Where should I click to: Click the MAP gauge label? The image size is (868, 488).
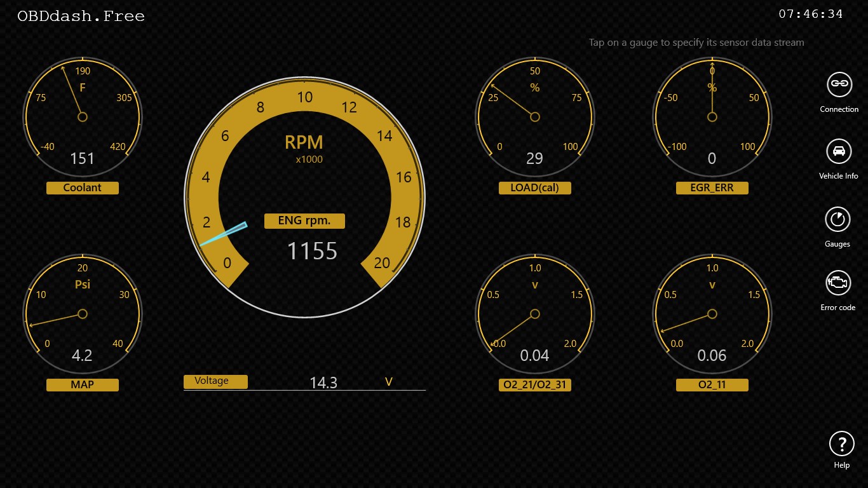[82, 384]
